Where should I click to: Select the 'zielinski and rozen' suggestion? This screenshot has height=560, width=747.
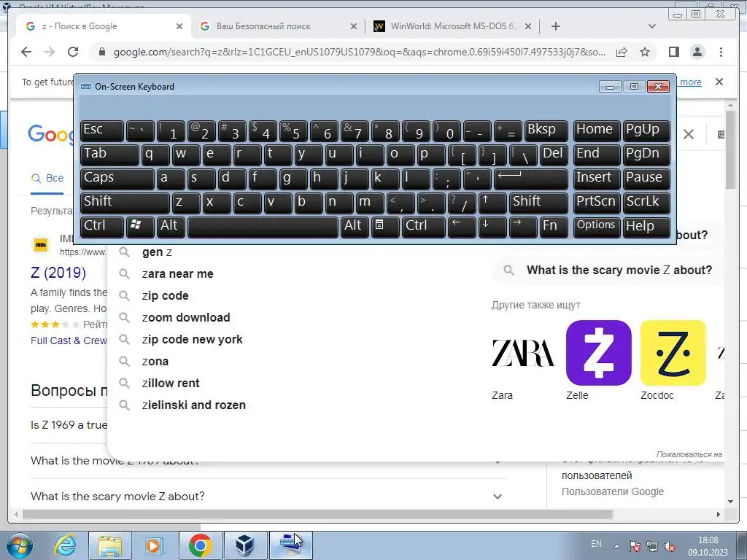194,405
